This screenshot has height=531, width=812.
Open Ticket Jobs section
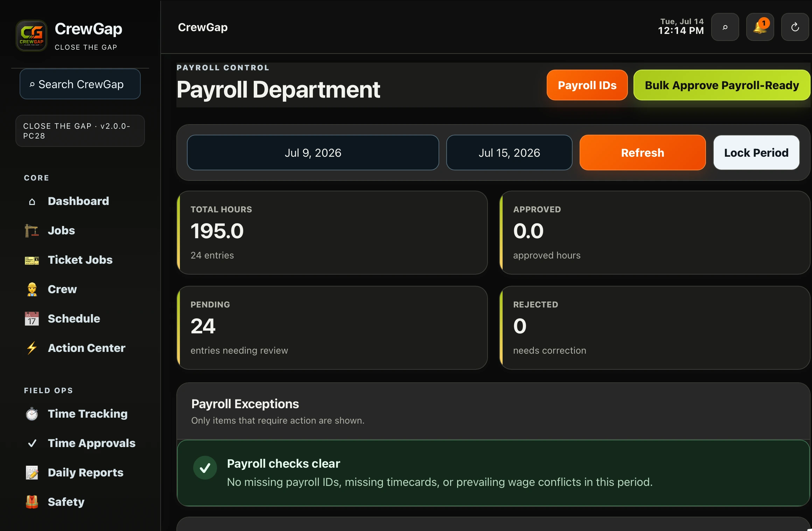click(x=80, y=260)
